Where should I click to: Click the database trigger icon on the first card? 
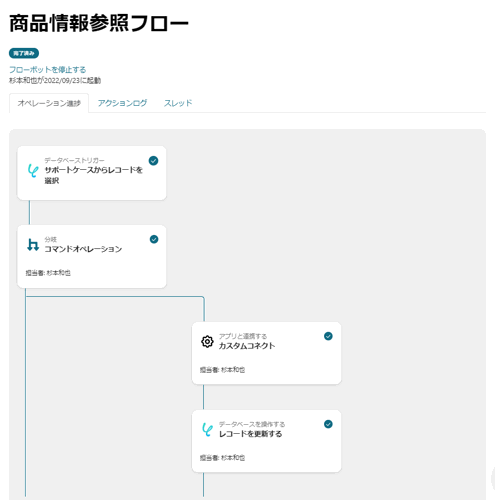click(x=33, y=171)
